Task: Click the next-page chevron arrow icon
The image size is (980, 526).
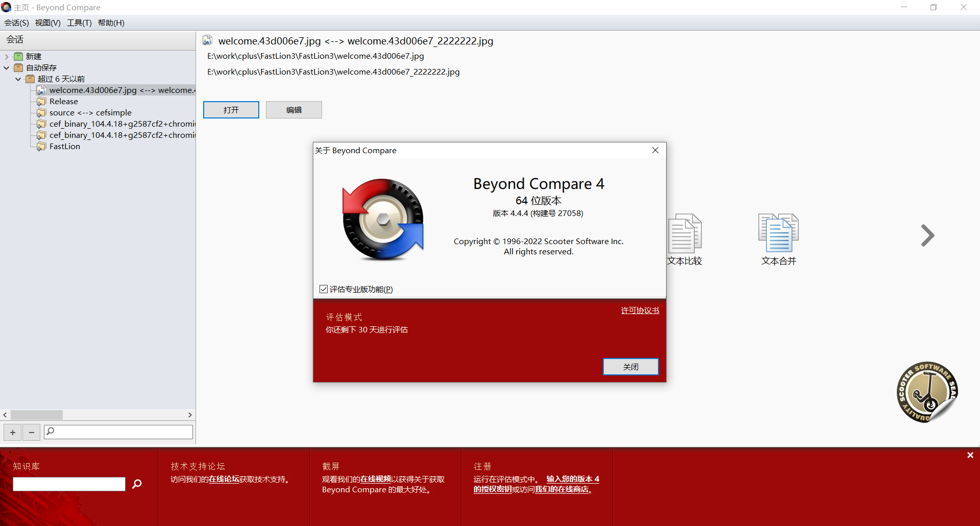Action: 927,235
